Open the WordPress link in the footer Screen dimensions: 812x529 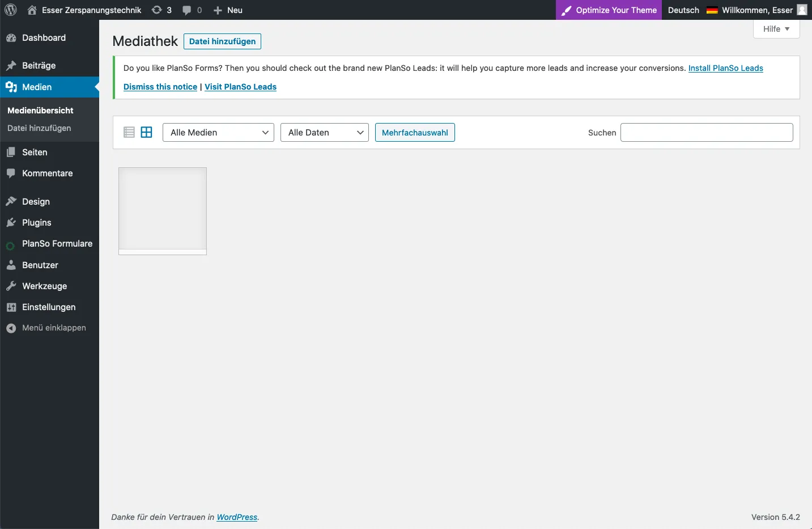point(237,517)
